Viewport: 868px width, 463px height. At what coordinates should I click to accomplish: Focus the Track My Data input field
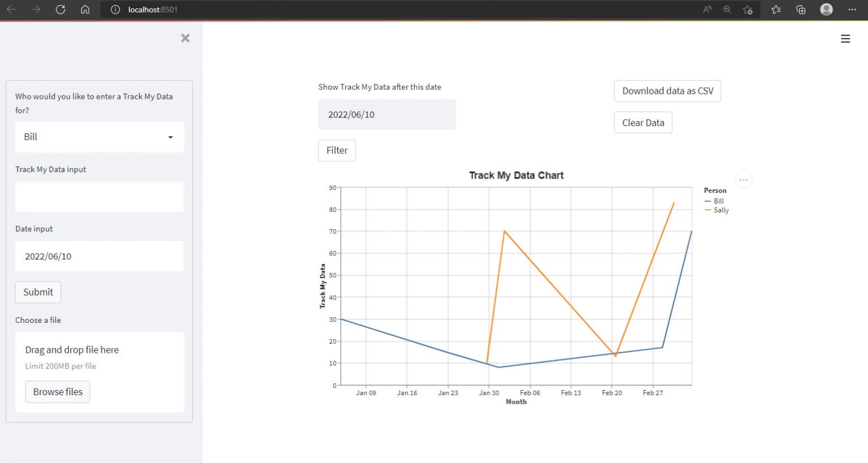click(99, 197)
